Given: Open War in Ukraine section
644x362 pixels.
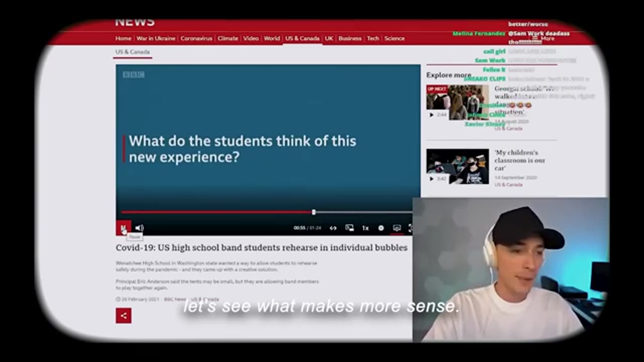Looking at the screenshot, I should pyautogui.click(x=156, y=38).
